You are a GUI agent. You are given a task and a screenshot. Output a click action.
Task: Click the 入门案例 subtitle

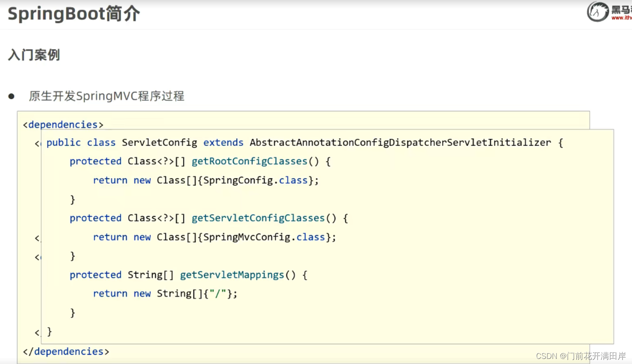click(34, 55)
